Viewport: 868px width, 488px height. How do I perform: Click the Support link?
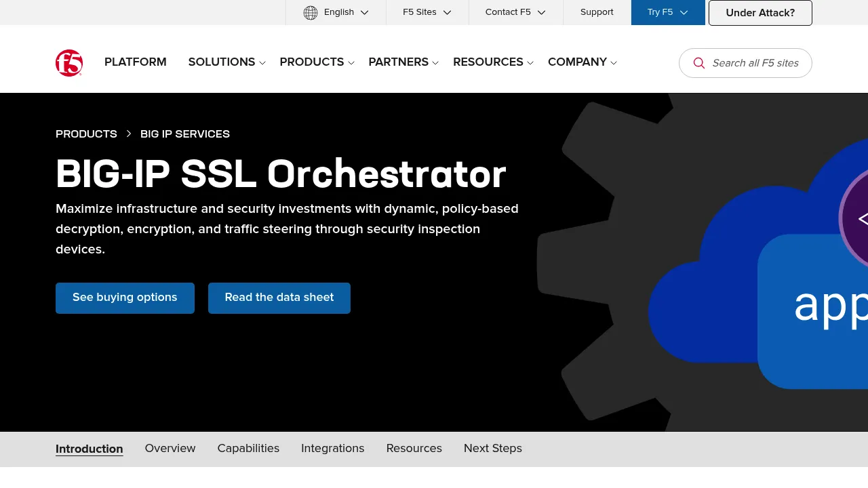[597, 12]
